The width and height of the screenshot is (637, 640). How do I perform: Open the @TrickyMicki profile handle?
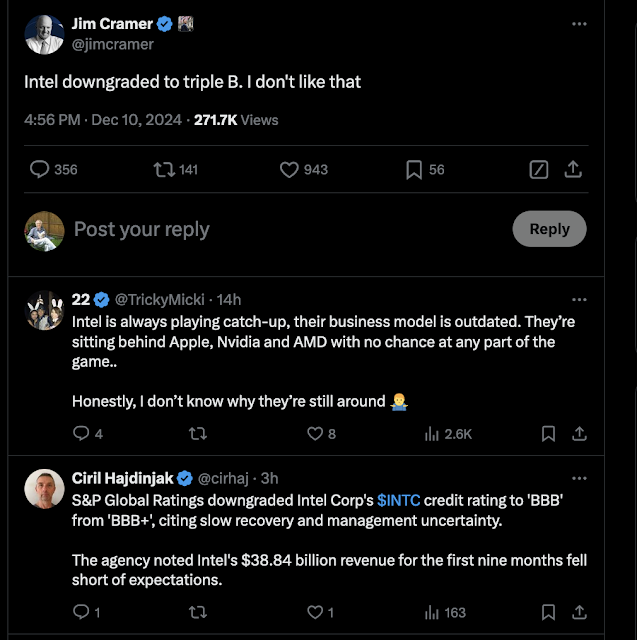pos(159,299)
